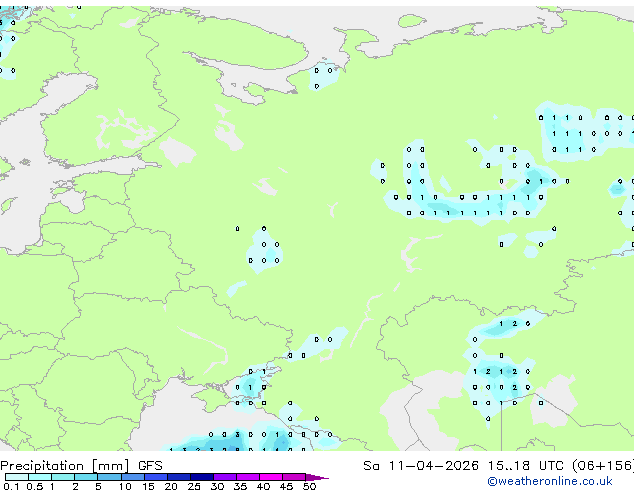Click the 0.5 label under the legend
This screenshot has width=634, height=490.
click(35, 486)
